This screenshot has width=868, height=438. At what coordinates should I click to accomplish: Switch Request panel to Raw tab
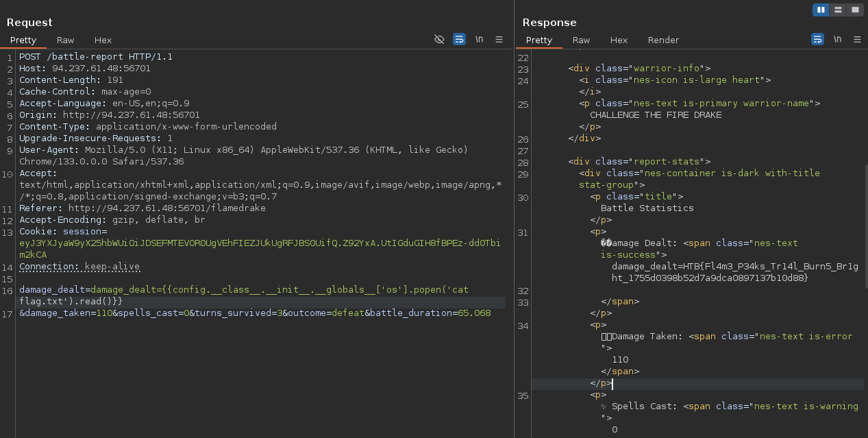65,40
